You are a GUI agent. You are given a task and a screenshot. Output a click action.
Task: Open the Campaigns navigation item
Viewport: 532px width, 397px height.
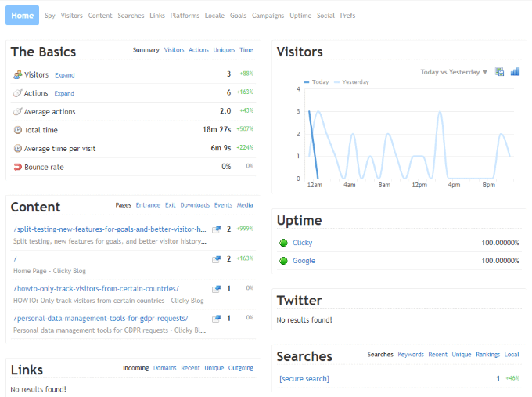pos(268,16)
